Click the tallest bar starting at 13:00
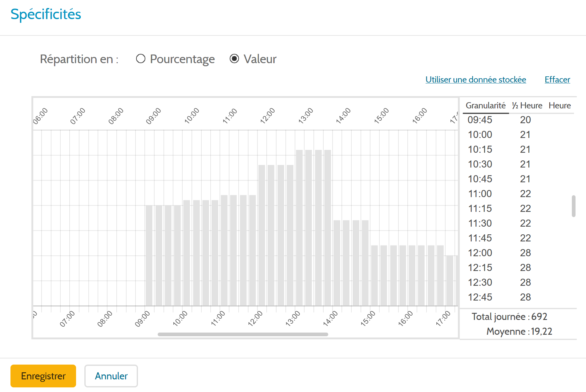This screenshot has height=392, width=586. click(x=299, y=228)
